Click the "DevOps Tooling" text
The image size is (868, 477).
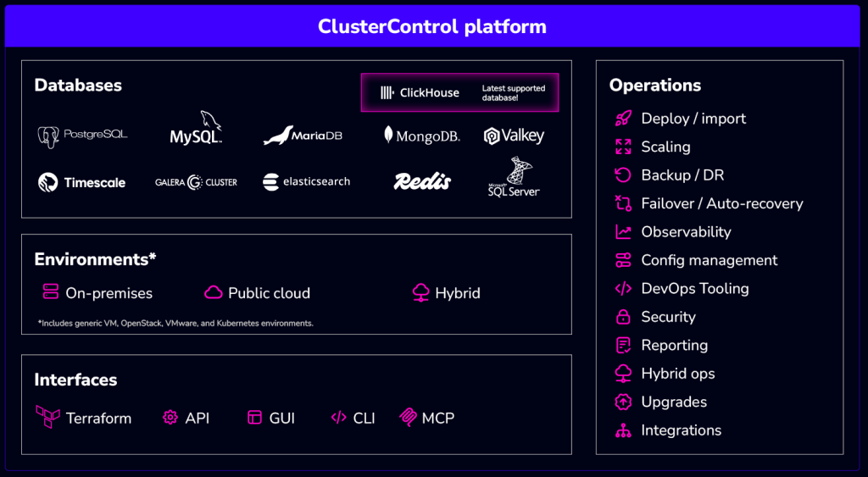pos(695,288)
